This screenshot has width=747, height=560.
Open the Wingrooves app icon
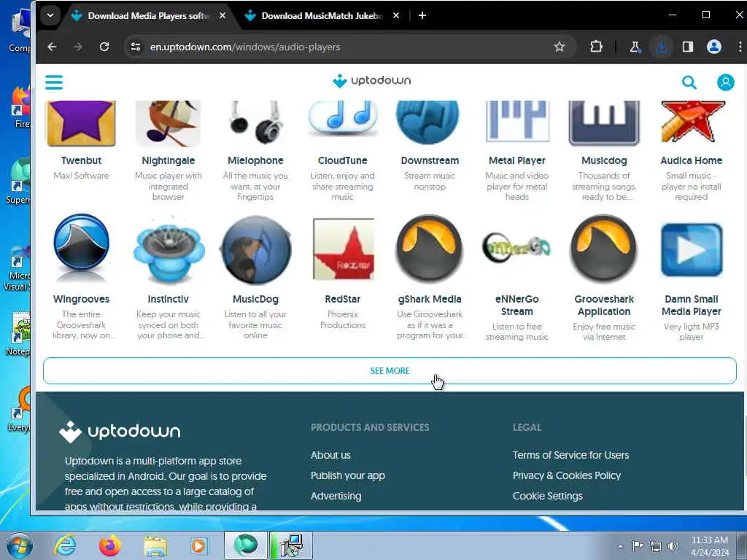pyautogui.click(x=81, y=248)
